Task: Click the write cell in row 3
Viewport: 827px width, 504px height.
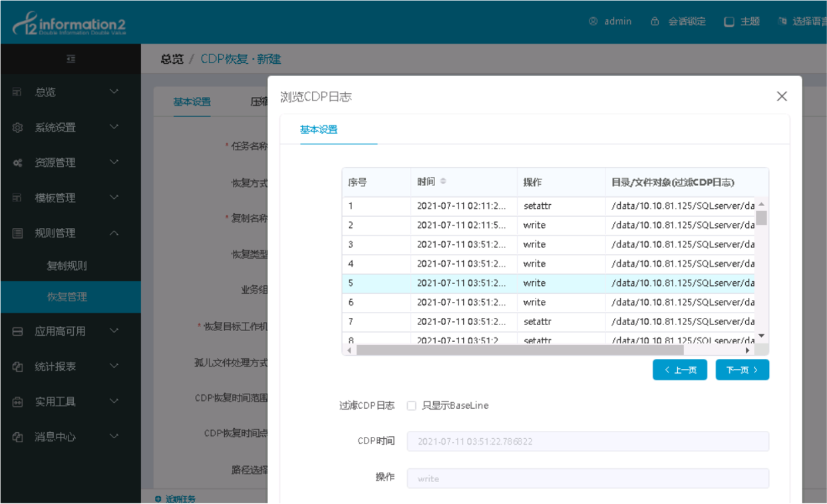Action: point(561,245)
